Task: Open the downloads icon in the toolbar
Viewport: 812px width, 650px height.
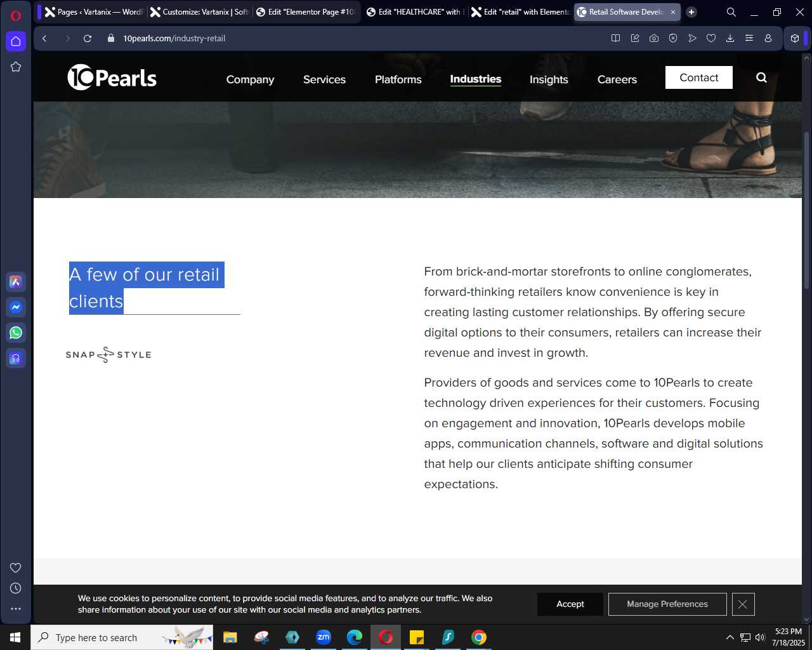Action: pyautogui.click(x=730, y=38)
